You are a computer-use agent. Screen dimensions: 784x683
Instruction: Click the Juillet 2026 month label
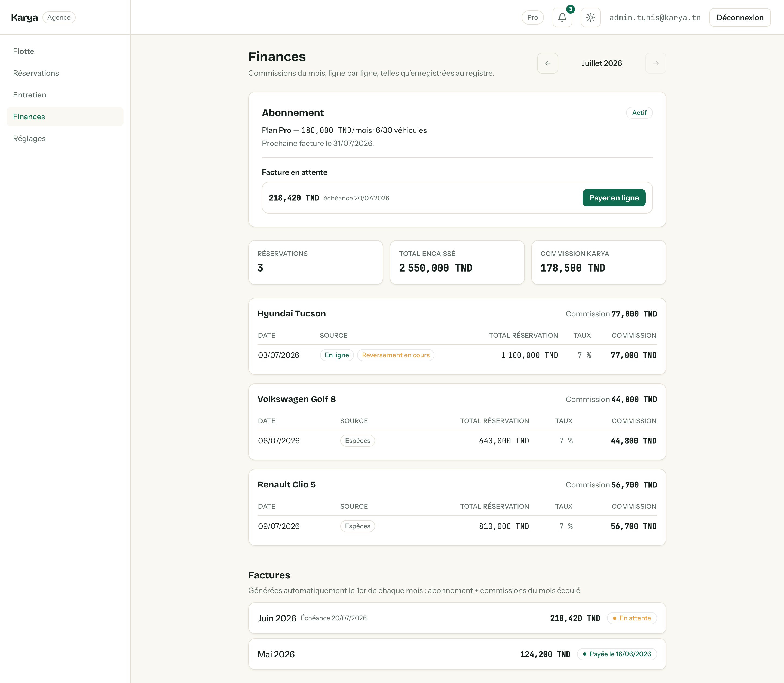(602, 63)
